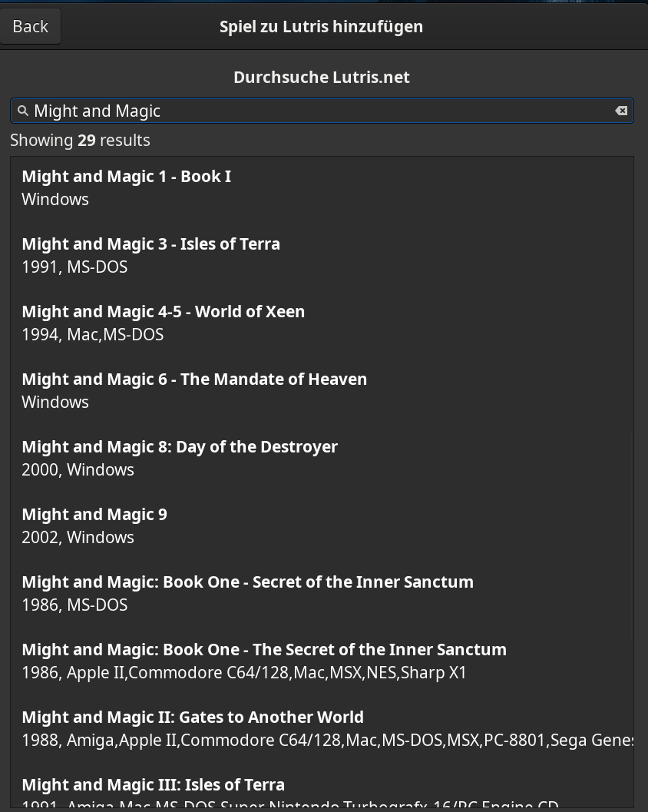Pick 'Might and Magic 6 - The Mandate of Heaven'
Screen dimensions: 648x812
point(194,379)
